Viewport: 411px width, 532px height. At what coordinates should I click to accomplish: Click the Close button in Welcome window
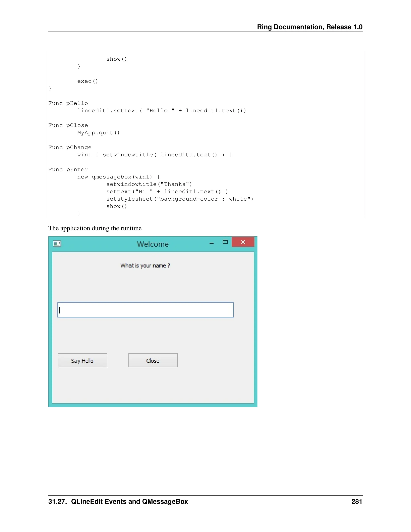(153, 360)
